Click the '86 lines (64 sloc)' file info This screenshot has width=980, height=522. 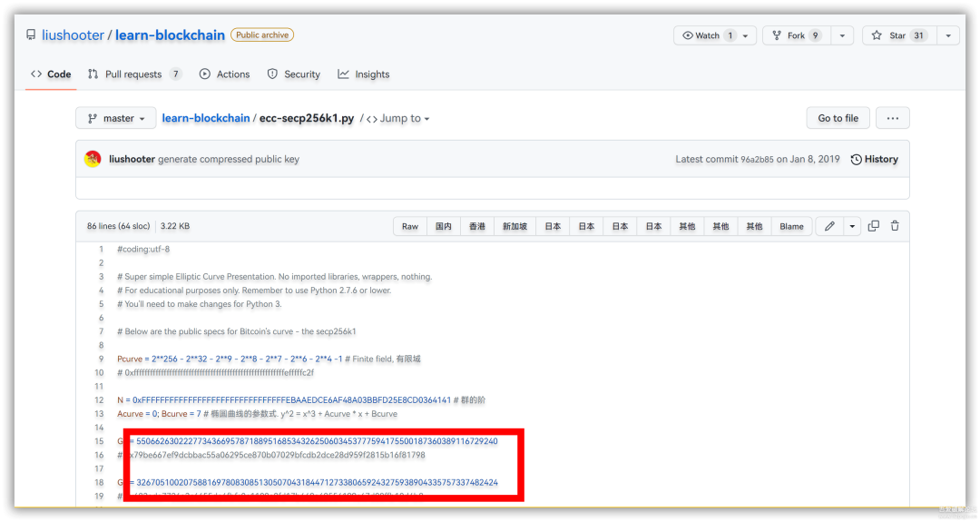[118, 226]
